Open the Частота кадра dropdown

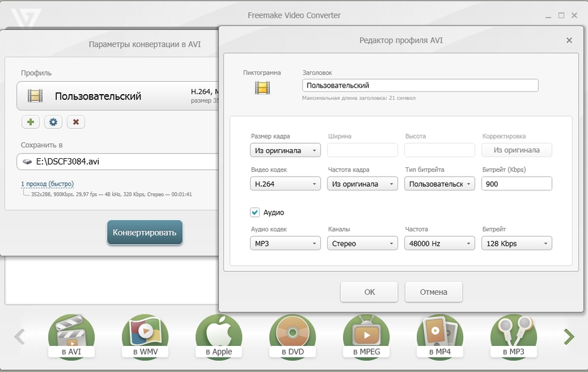click(362, 184)
